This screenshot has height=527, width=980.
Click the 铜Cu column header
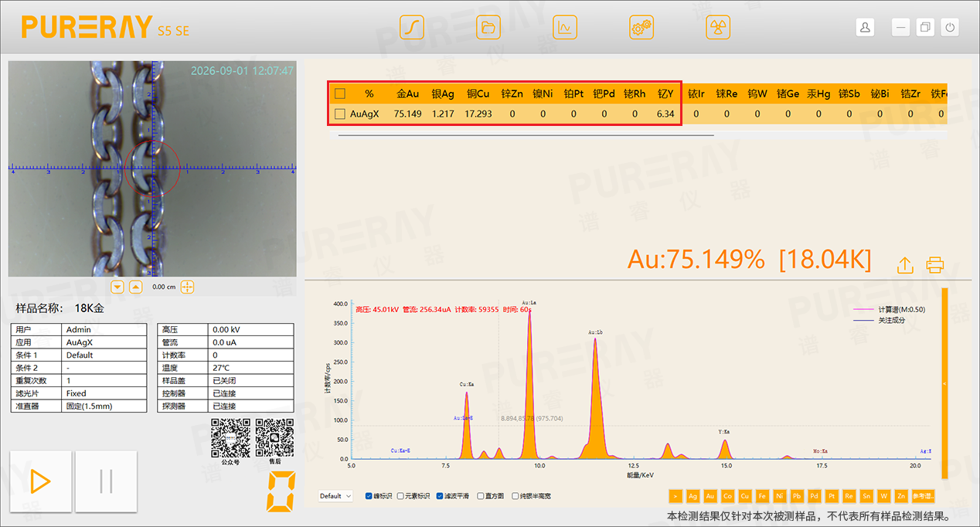tap(478, 93)
